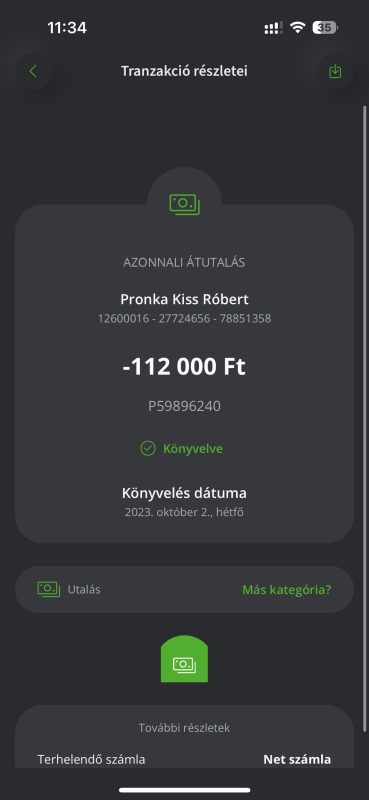Viewport: 369px width, 800px height.
Task: Tap the Tranzakció részletei header title
Action: coord(184,71)
